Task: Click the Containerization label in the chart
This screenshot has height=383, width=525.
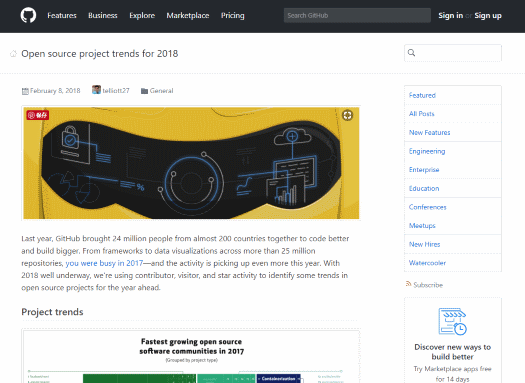Action: [278, 379]
